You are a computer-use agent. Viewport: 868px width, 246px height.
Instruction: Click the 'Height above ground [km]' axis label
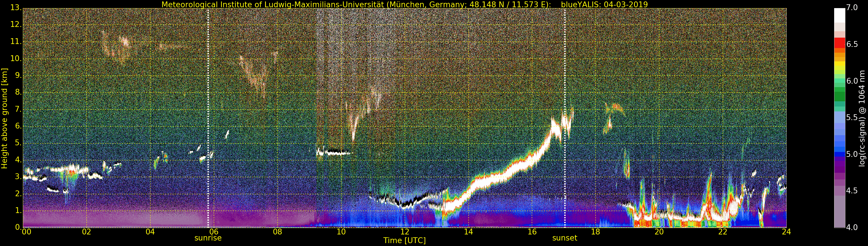4,118
